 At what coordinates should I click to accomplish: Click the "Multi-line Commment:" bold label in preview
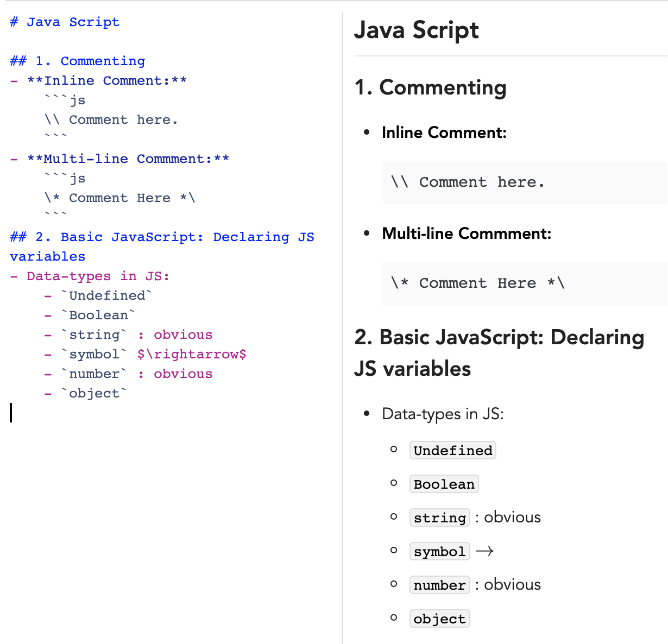[x=466, y=233]
